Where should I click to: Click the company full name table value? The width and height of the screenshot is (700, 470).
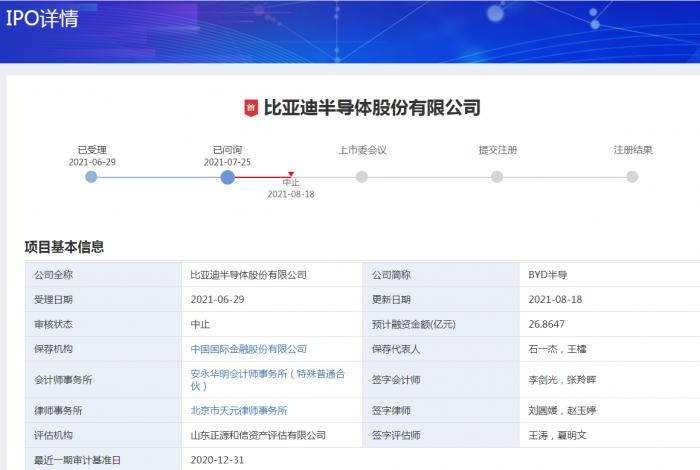pyautogui.click(x=249, y=275)
